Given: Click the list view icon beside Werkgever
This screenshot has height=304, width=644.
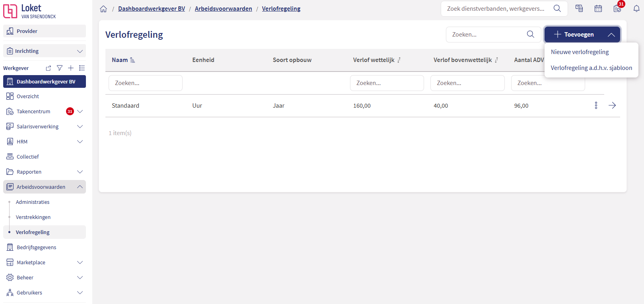Looking at the screenshot, I should tap(82, 68).
